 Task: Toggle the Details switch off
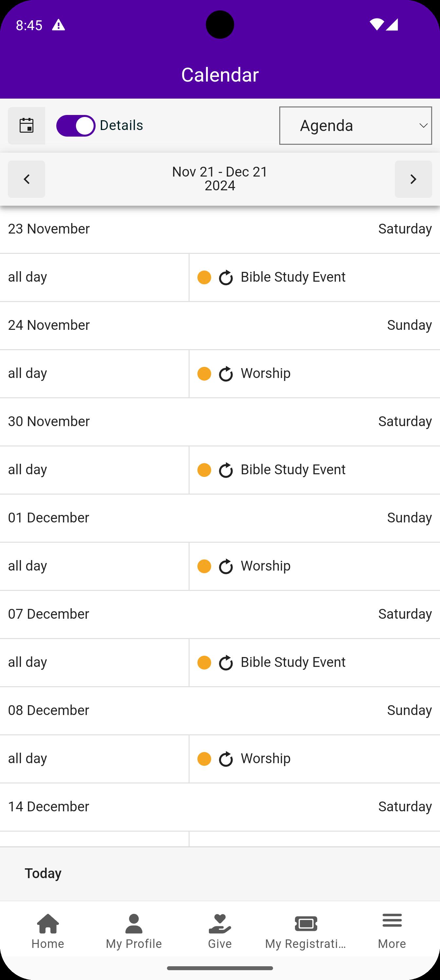tap(76, 125)
